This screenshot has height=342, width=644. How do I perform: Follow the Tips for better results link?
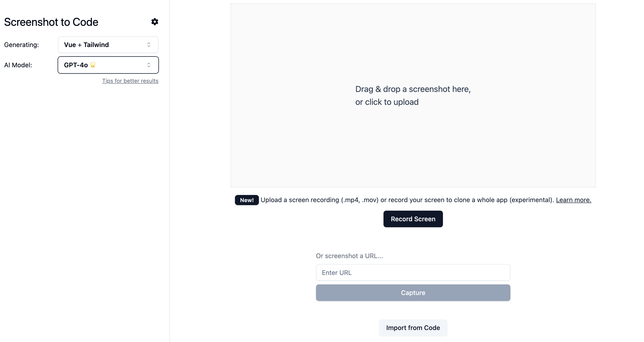click(x=130, y=81)
